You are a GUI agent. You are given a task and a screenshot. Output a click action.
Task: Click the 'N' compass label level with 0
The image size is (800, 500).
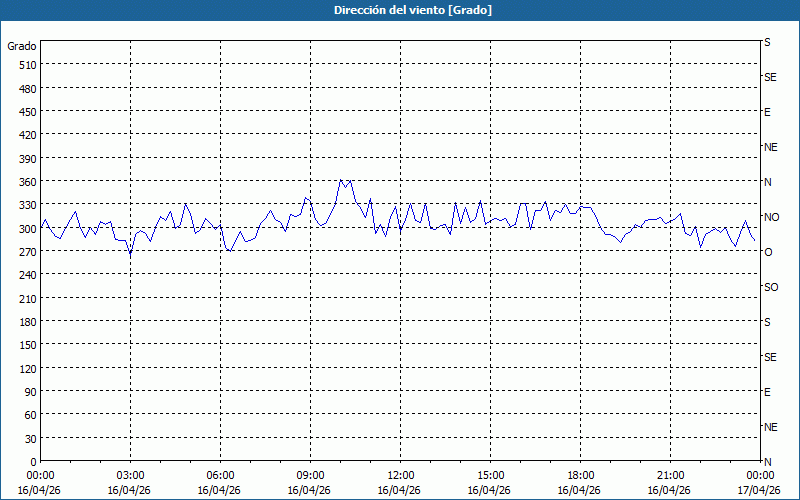pyautogui.click(x=767, y=462)
